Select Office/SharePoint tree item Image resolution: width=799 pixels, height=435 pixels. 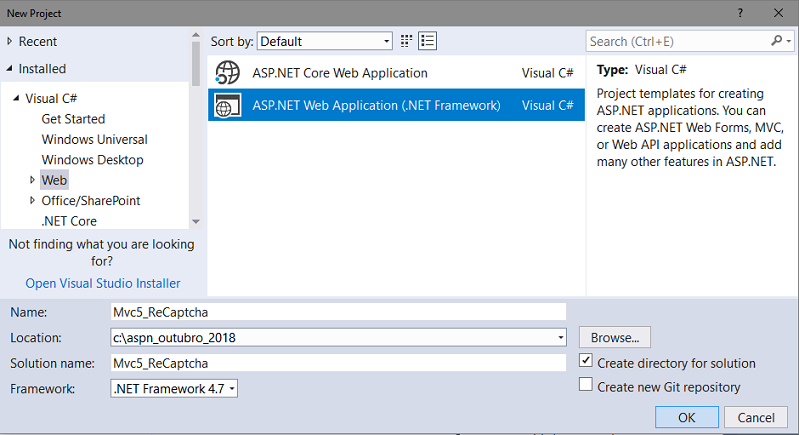point(91,200)
